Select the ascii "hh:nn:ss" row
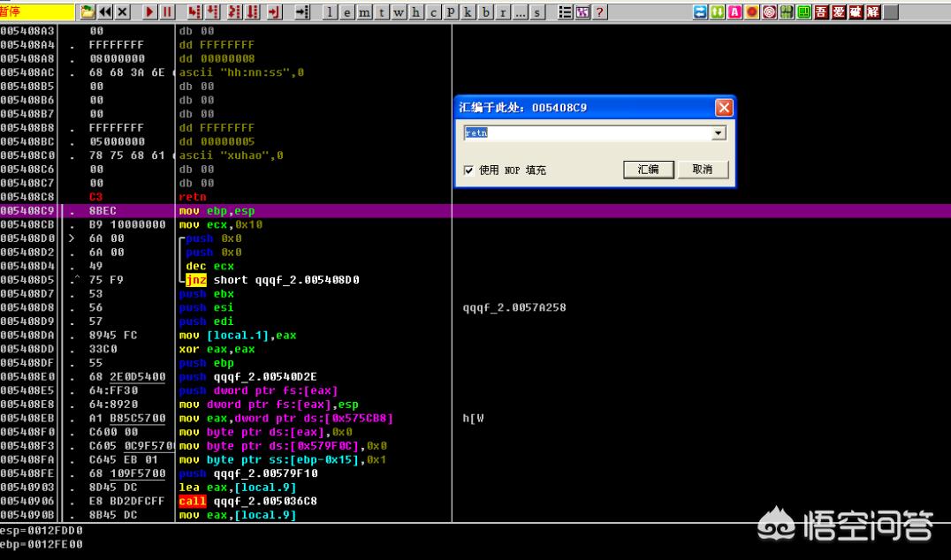 241,72
